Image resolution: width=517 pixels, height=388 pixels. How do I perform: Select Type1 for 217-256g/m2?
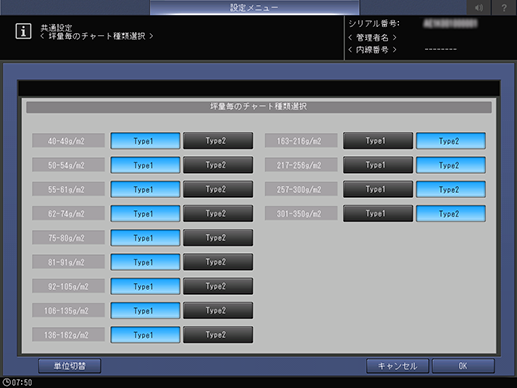coord(378,165)
